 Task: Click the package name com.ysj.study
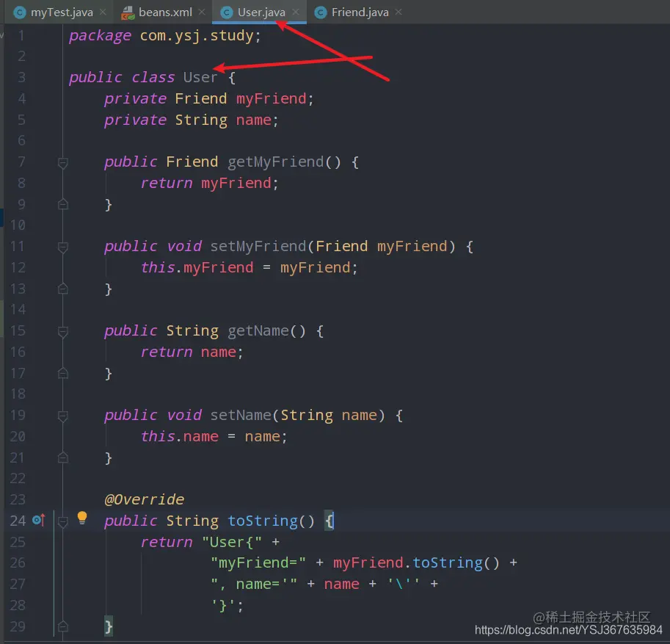197,36
